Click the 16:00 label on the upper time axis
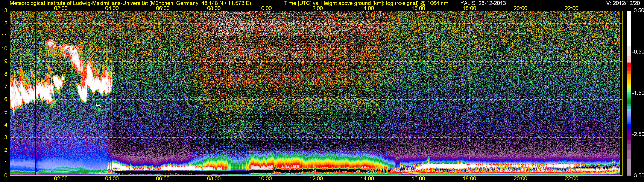Screen dimensions: 644x182 coord(418,8)
